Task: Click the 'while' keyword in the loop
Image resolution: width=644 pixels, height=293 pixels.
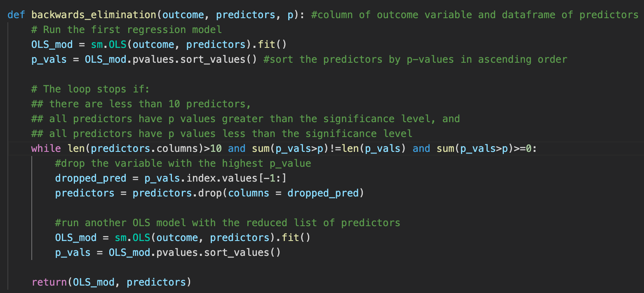Action: 46,149
